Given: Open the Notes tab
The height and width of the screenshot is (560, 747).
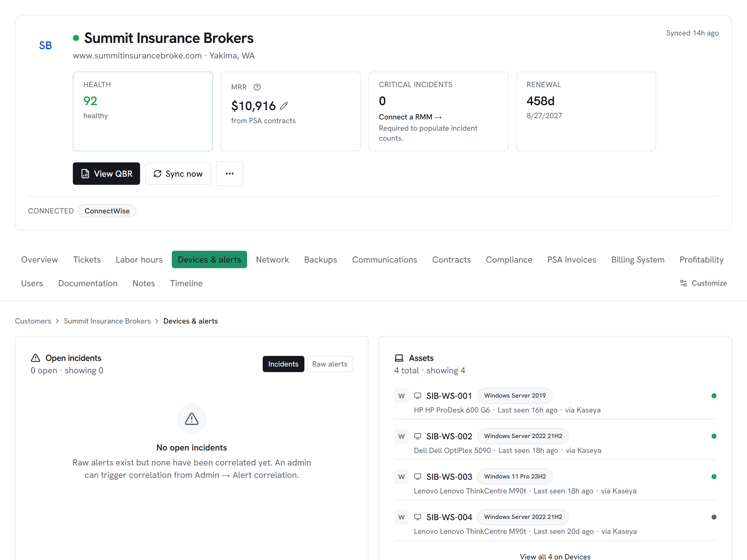Looking at the screenshot, I should pos(143,283).
